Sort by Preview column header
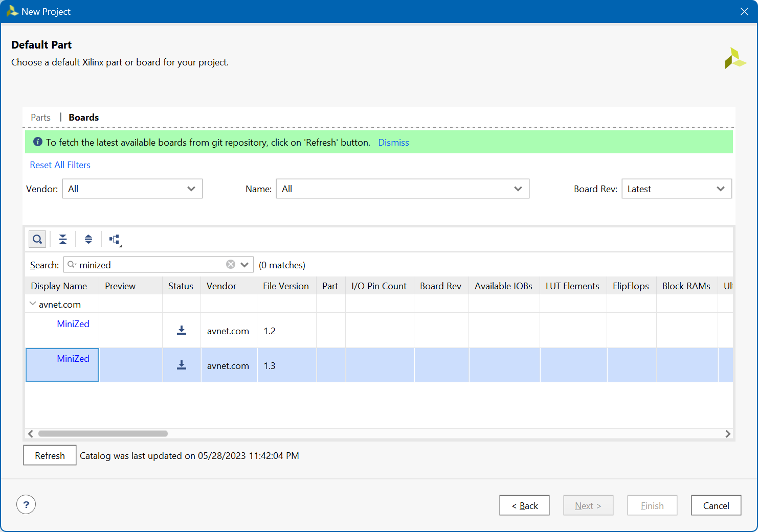Image resolution: width=758 pixels, height=532 pixels. [x=130, y=286]
